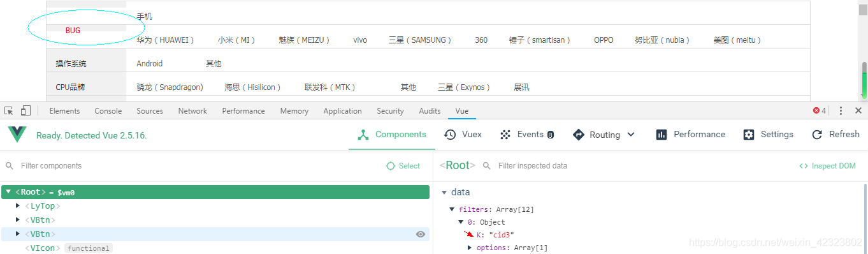Open the DevTools three-dot menu
Viewport: 868px width, 254px height.
[x=841, y=110]
